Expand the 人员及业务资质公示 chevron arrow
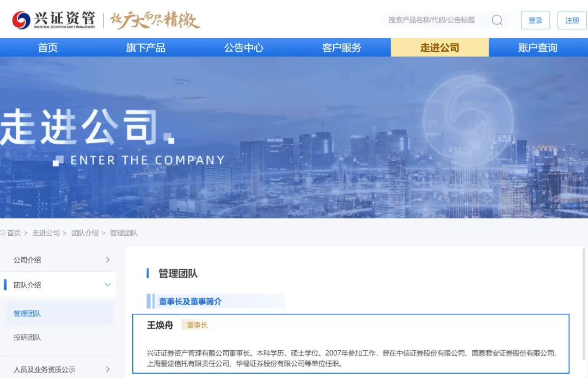588x378 pixels. coord(108,369)
